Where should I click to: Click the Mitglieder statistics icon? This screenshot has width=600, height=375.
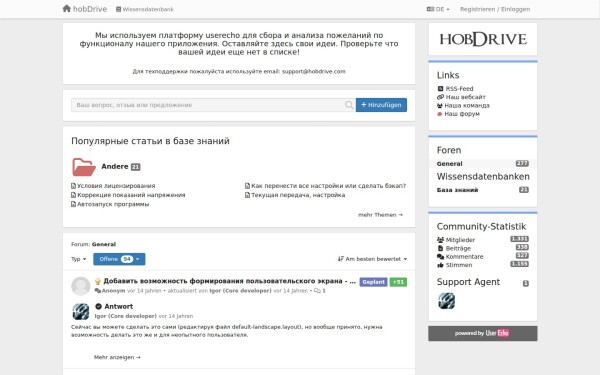[x=440, y=240]
